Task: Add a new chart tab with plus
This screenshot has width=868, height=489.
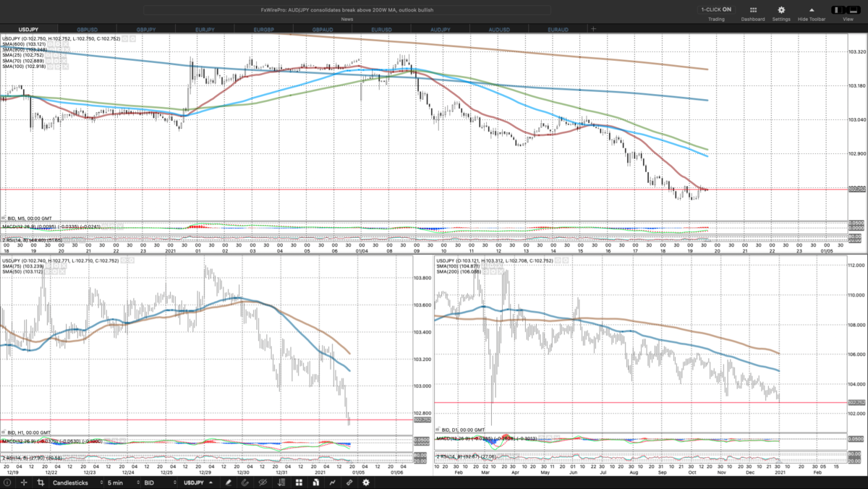Action: pyautogui.click(x=593, y=29)
